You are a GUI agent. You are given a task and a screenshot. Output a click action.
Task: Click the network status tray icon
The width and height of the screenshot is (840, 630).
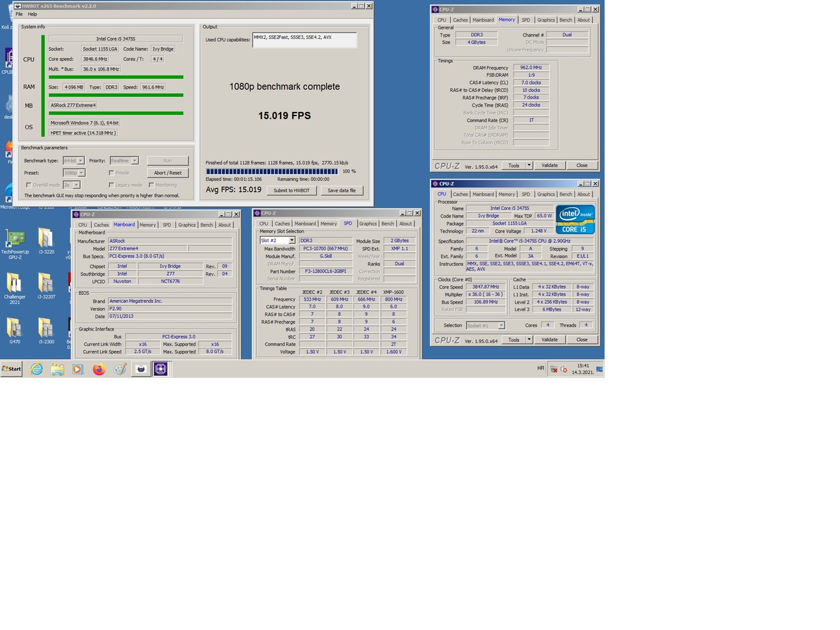(x=554, y=369)
